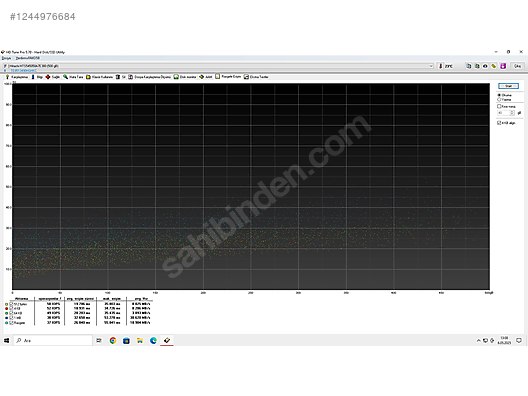Viewport: 528px width, 396px height.
Task: Open the notification center icon
Action: (519, 340)
